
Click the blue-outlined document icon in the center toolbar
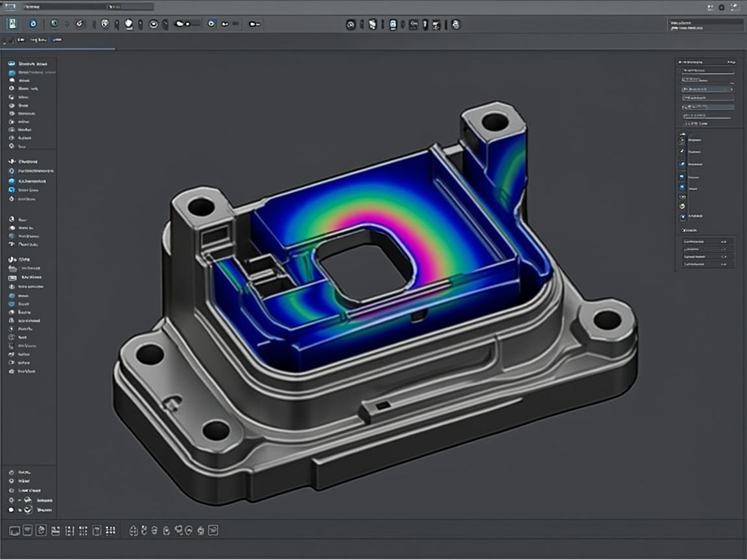(393, 25)
